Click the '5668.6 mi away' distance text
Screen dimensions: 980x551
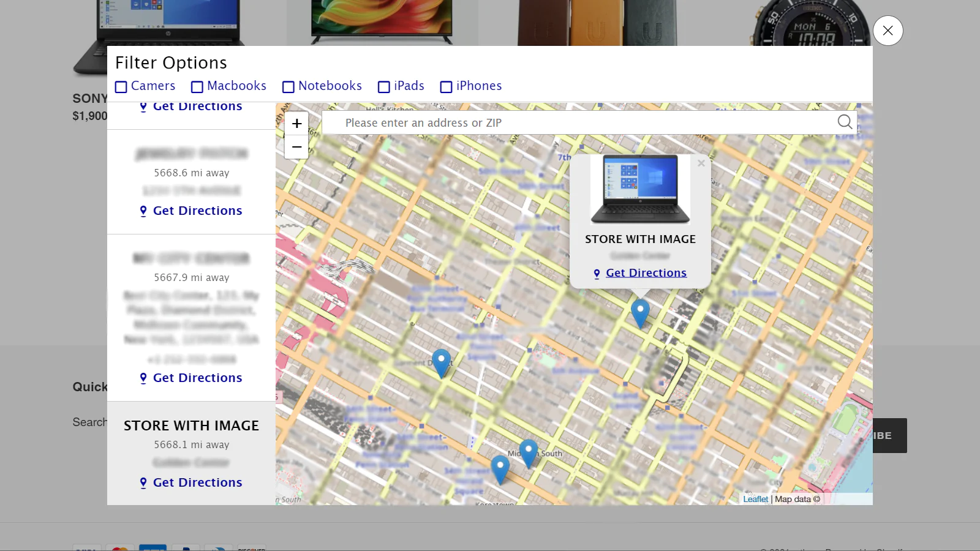click(192, 173)
